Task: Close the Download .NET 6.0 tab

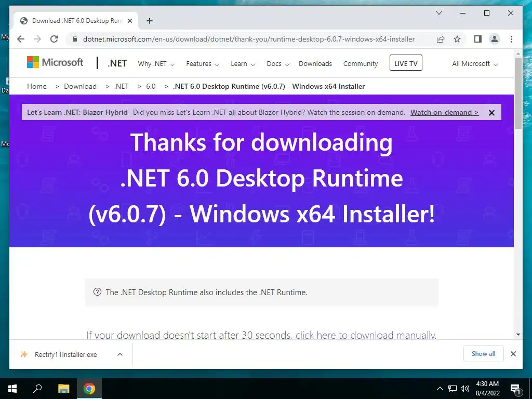Action: coord(129,21)
